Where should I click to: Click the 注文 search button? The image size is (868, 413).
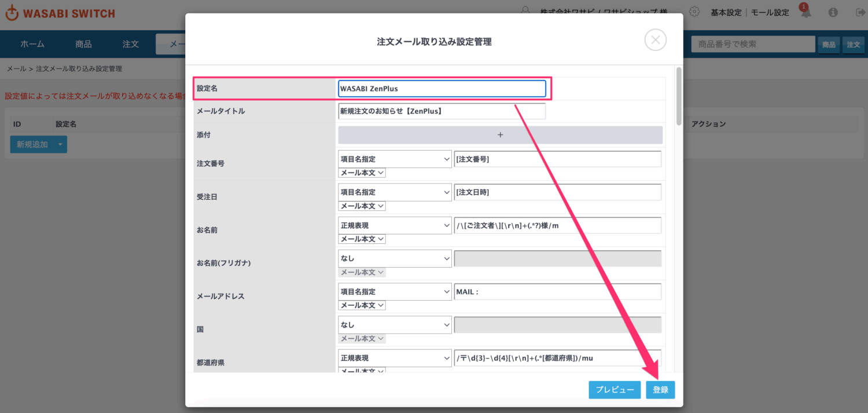point(854,45)
